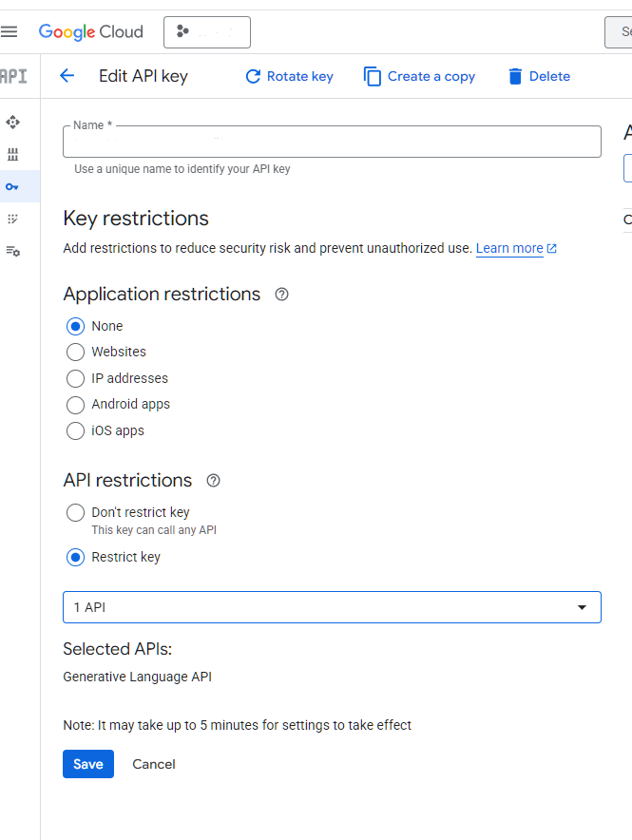Choose the Don't restrict key option
Image resolution: width=632 pixels, height=840 pixels.
(x=76, y=513)
